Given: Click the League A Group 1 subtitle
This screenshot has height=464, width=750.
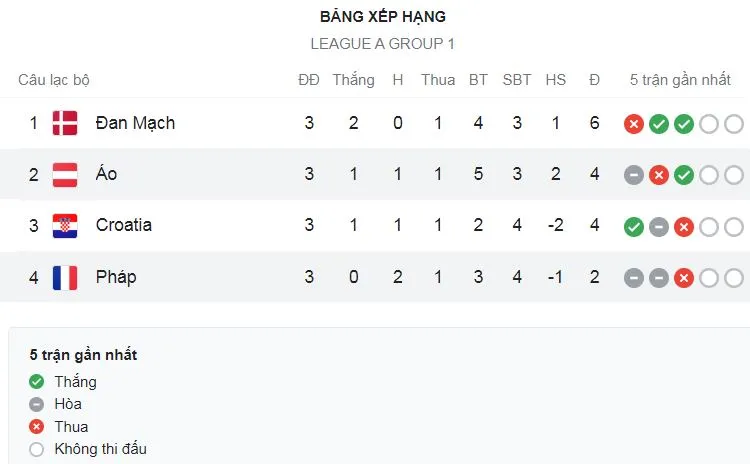Looking at the screenshot, I should (383, 44).
